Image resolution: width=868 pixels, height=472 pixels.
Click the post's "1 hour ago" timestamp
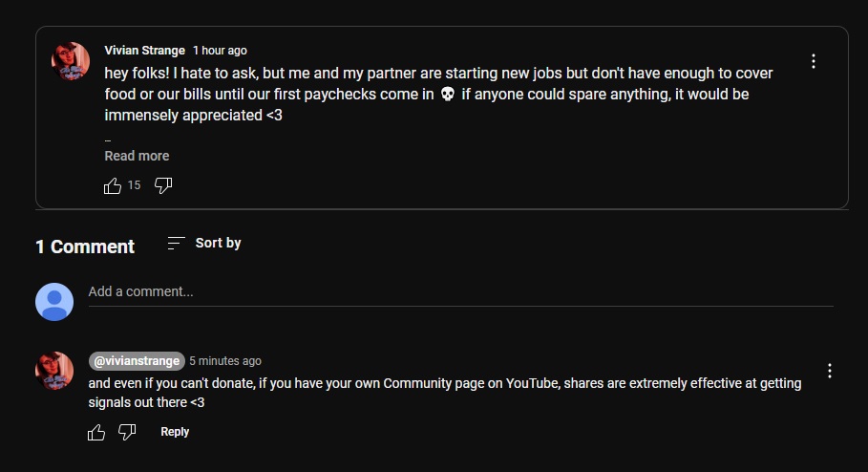pos(220,51)
